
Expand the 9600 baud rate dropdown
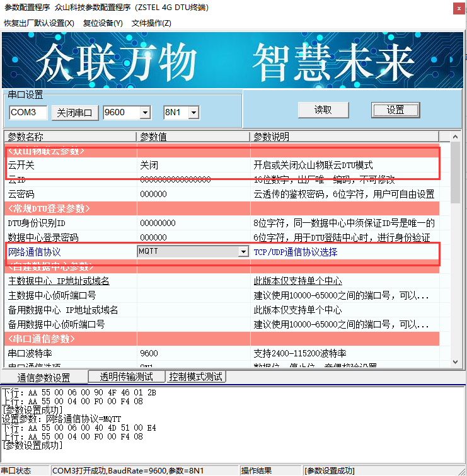coord(145,113)
